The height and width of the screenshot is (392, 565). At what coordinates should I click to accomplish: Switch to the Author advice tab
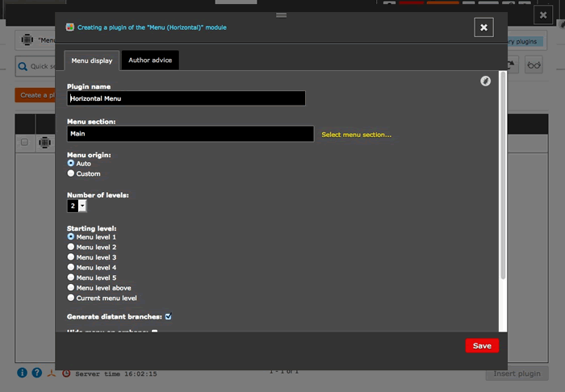pyautogui.click(x=150, y=60)
